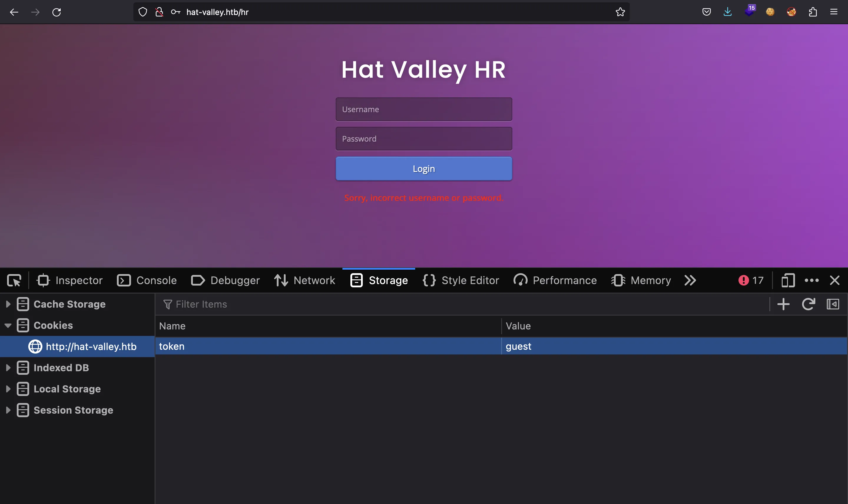Click the Login button

[x=424, y=169]
